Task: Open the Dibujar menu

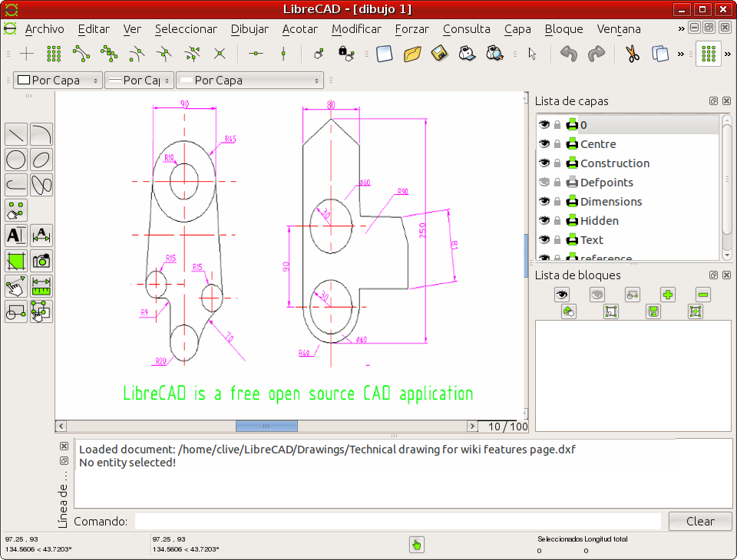Action: (x=250, y=29)
